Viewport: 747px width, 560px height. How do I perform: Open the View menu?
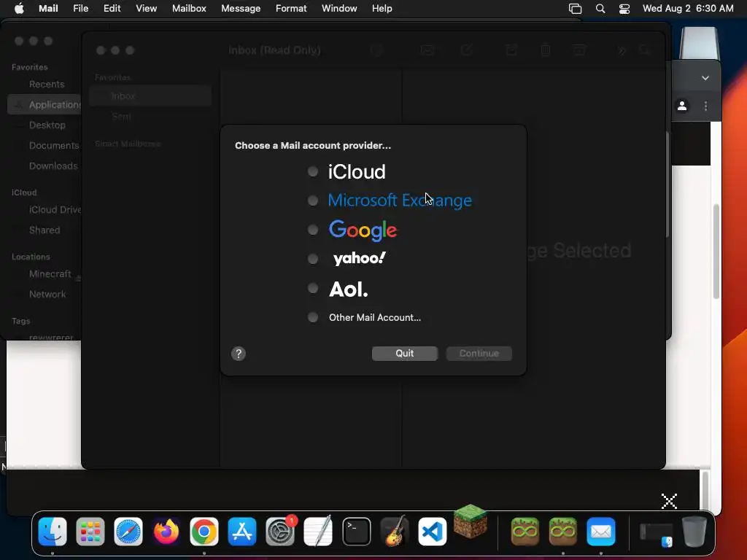146,9
